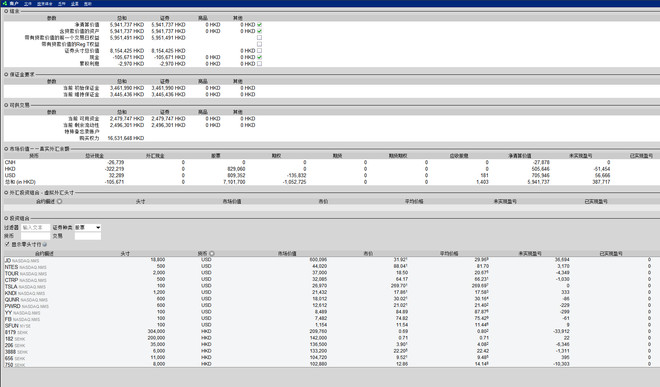Check the box on the 8,154,425 HKD row

point(259,51)
